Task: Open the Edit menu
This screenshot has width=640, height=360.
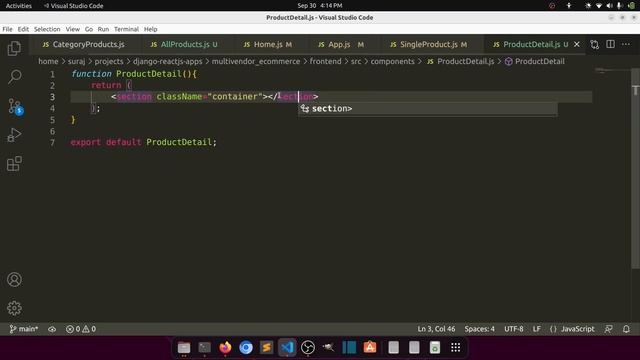Action: 23,29
